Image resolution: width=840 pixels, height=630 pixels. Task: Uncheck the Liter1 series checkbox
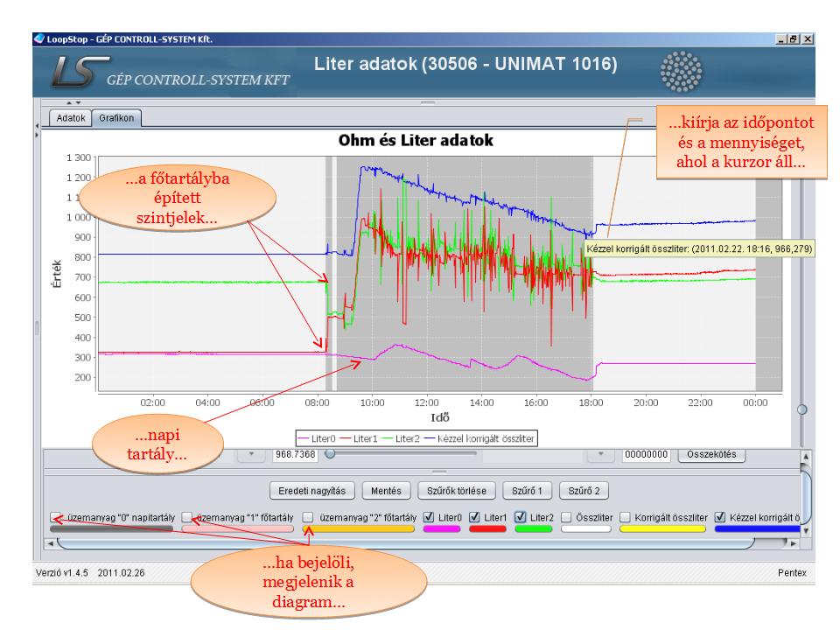[x=475, y=517]
